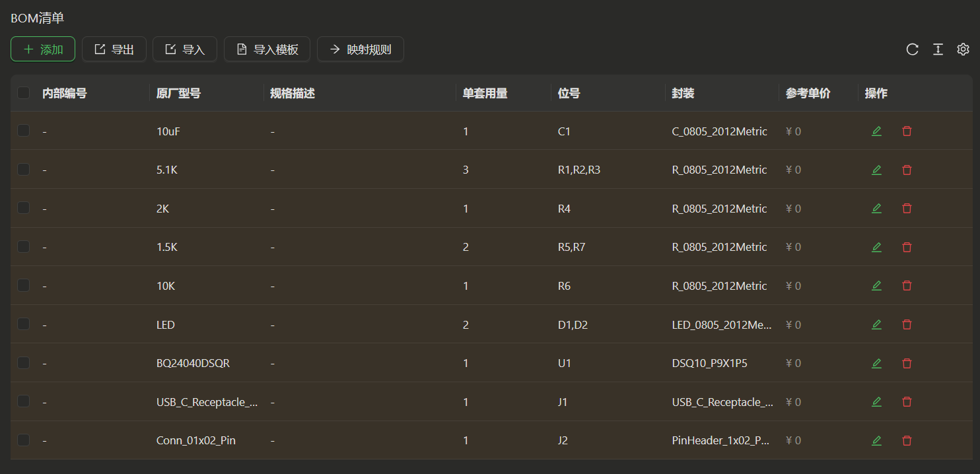Edit the Conn_01x02_Pin J2 row
Image resolution: width=980 pixels, height=474 pixels.
[876, 441]
